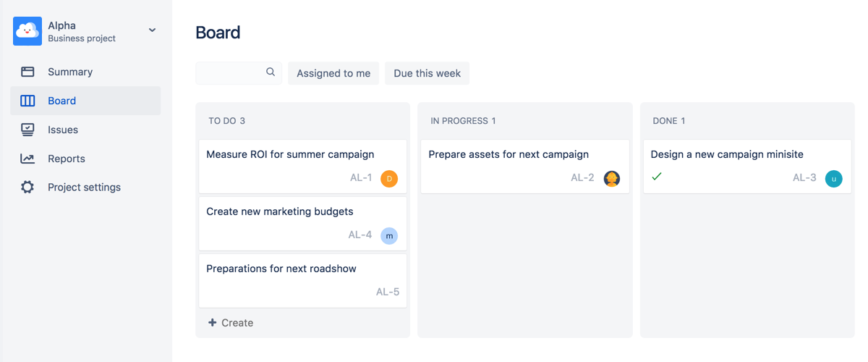Click the Alpha project cloud logo
The height and width of the screenshot is (362, 868).
pyautogui.click(x=27, y=31)
